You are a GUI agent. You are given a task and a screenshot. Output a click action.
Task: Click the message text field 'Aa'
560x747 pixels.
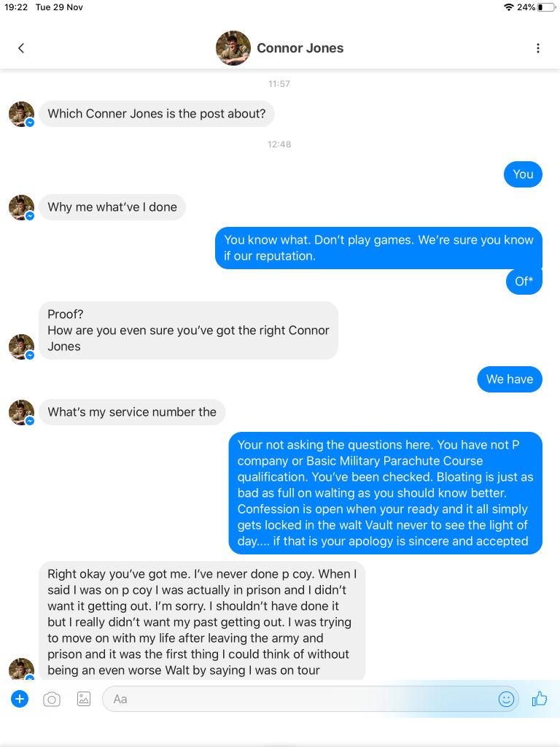coord(299,699)
